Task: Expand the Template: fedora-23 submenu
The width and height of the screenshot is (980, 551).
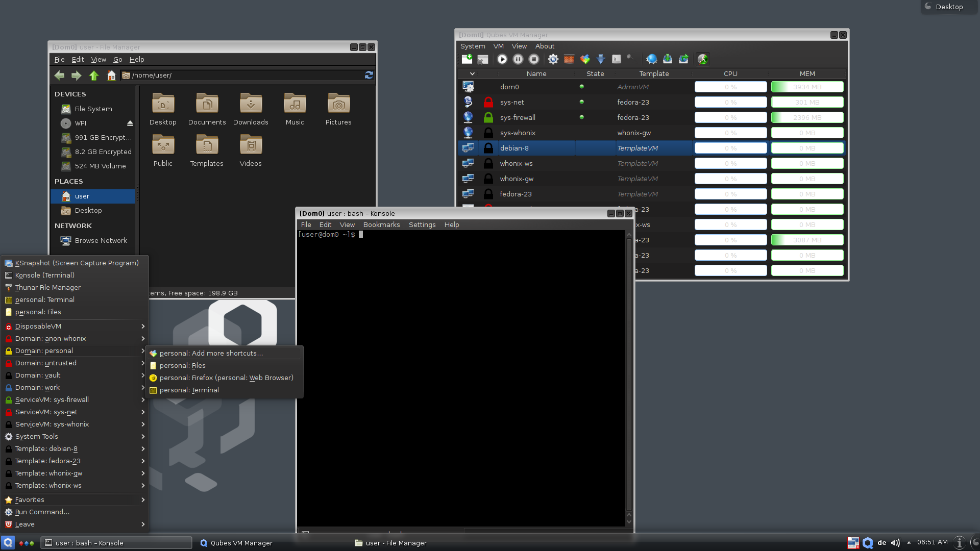Action: click(x=74, y=460)
